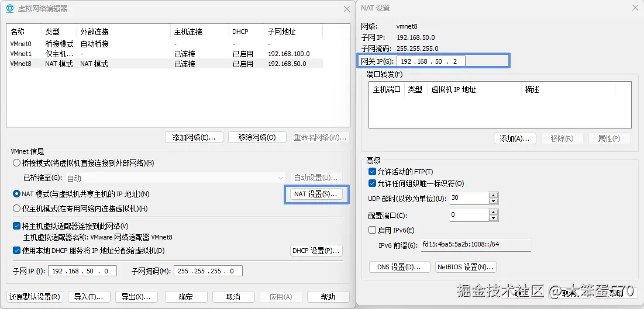Click the 子网 IP input field
644x309 pixels.
(x=82, y=271)
